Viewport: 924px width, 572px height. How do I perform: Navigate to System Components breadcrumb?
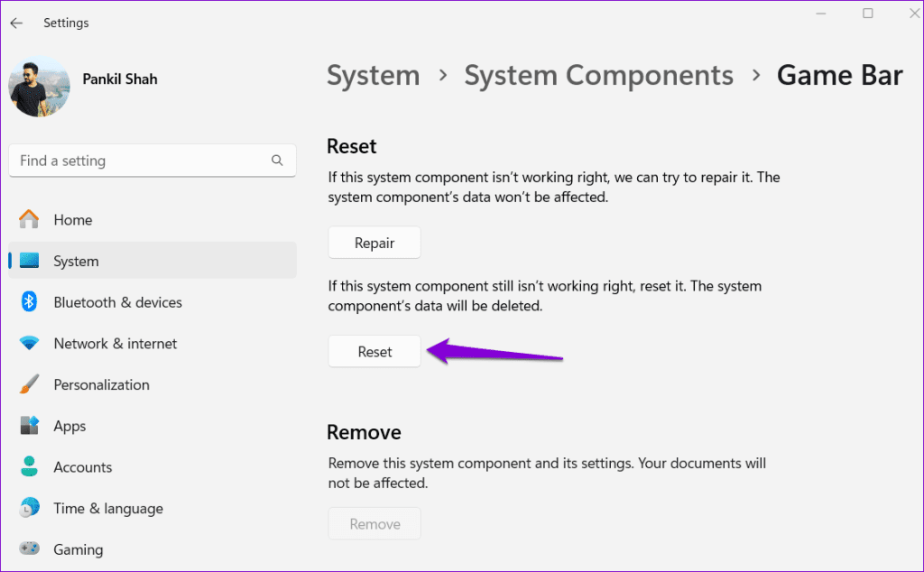tap(598, 76)
